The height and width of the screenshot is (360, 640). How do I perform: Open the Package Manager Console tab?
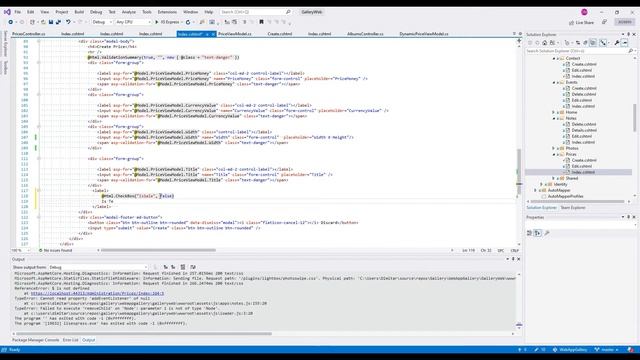36,340
